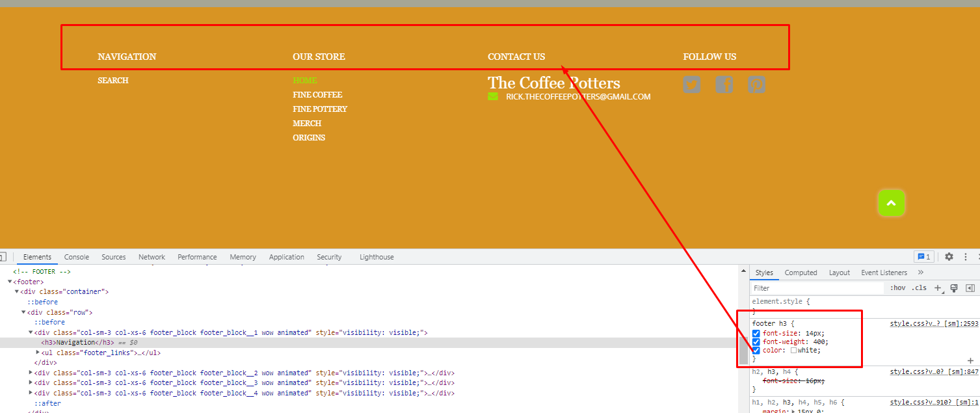The height and width of the screenshot is (413, 980).
Task: Open the Event Listeners tab
Action: [884, 273]
